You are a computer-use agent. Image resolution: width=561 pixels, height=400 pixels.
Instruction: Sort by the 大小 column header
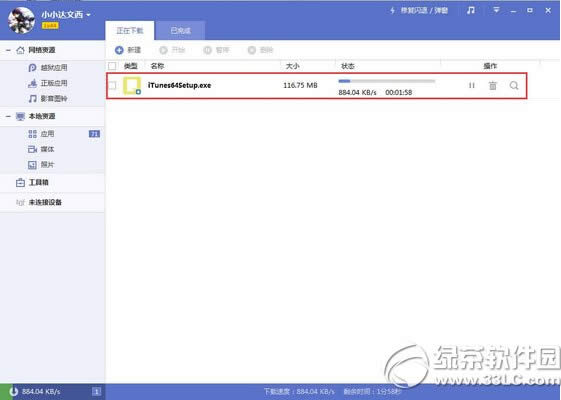click(292, 66)
